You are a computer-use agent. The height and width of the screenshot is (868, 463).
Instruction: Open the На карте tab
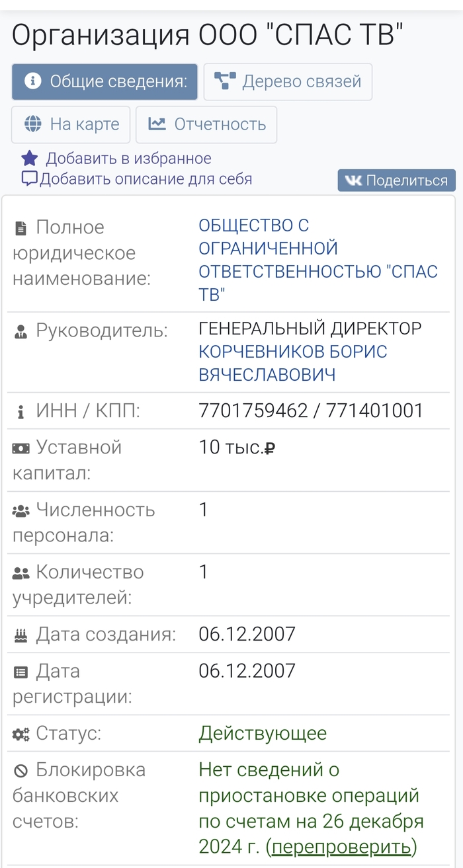click(71, 124)
